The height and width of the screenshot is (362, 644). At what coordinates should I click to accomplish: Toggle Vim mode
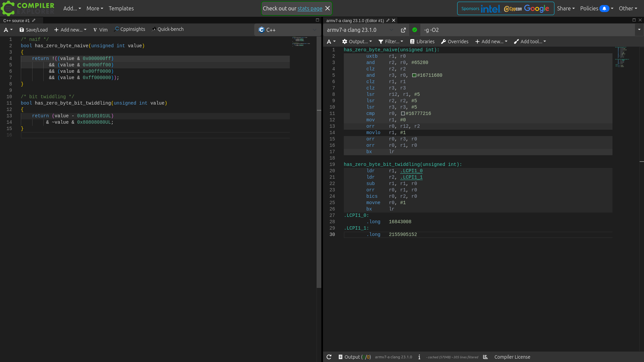pyautogui.click(x=100, y=30)
